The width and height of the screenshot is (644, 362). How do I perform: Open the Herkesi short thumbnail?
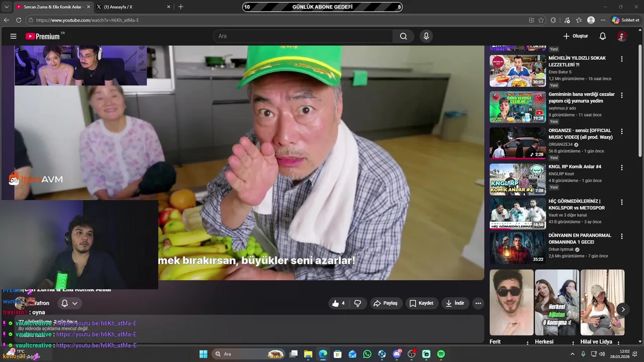tap(557, 302)
